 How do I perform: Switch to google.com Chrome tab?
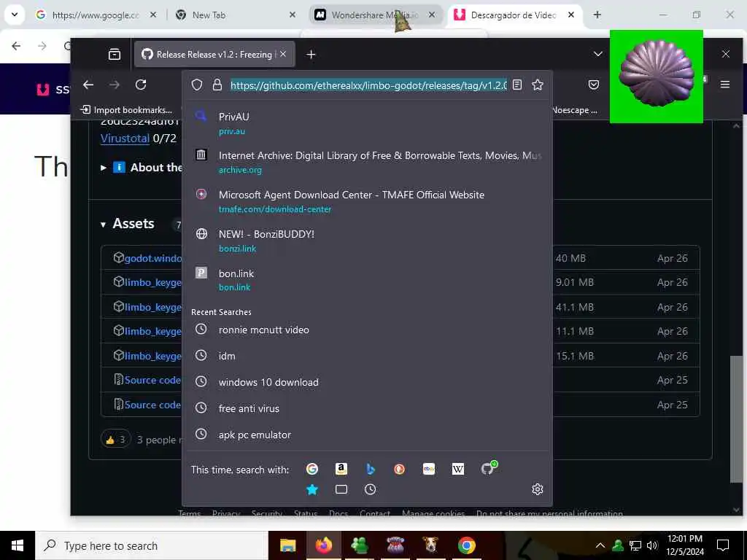pyautogui.click(x=96, y=15)
